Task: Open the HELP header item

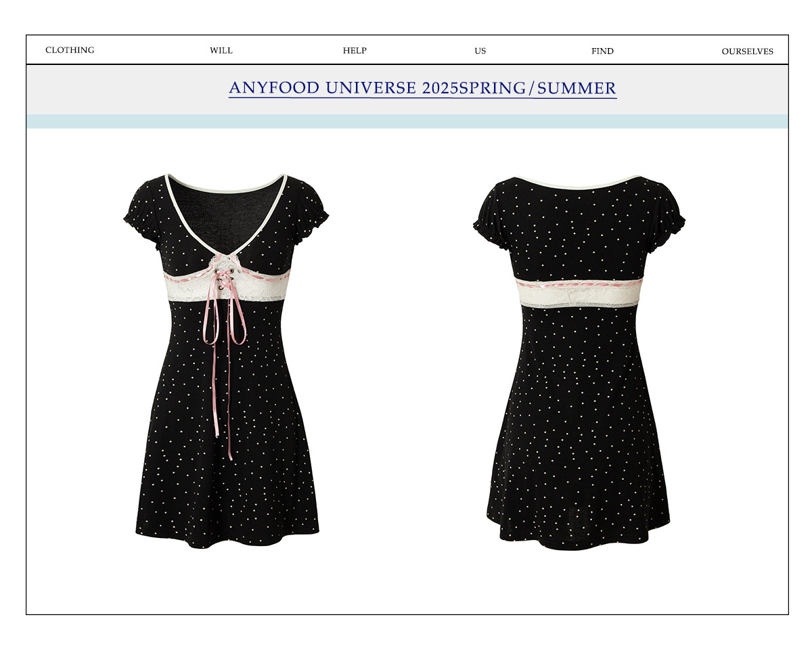Action: (355, 51)
